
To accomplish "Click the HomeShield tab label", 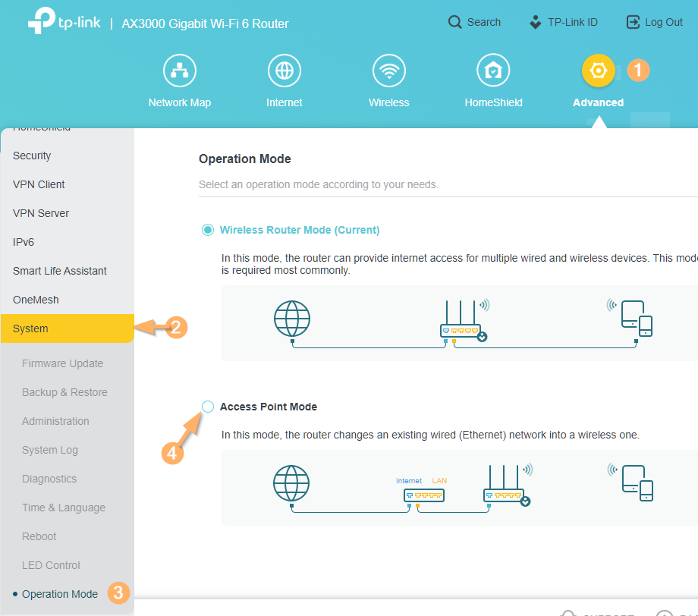I will (493, 102).
